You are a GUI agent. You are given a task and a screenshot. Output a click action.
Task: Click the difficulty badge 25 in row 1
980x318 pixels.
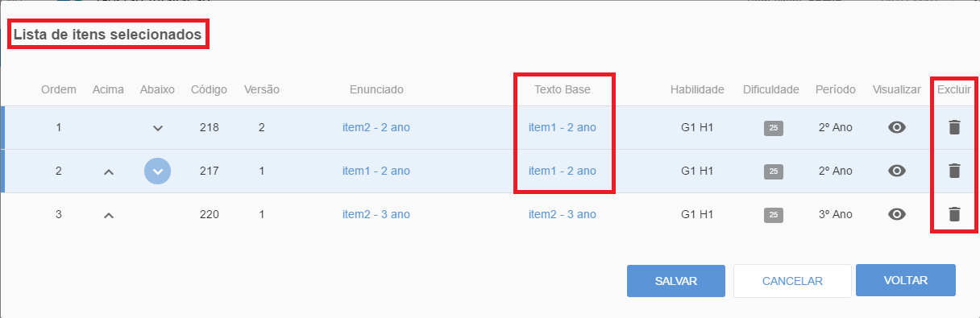(773, 127)
